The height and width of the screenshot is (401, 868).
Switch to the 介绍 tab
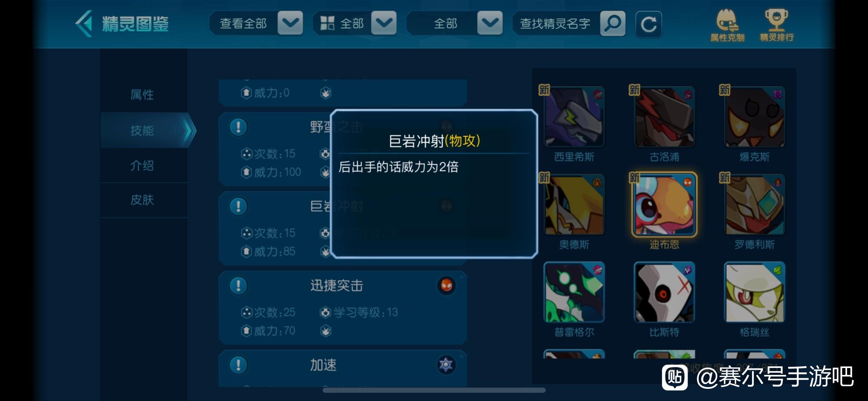pos(142,165)
